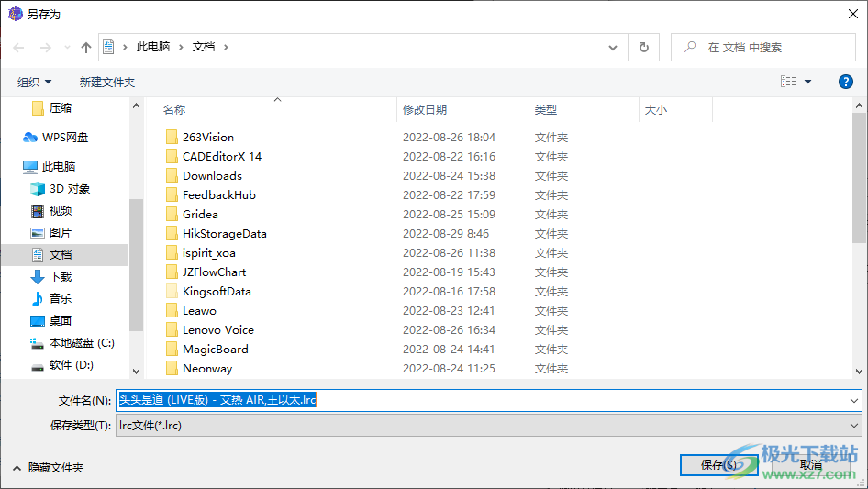Select the MagicBoard folder
Screen dimensions: 868x489
click(x=216, y=350)
